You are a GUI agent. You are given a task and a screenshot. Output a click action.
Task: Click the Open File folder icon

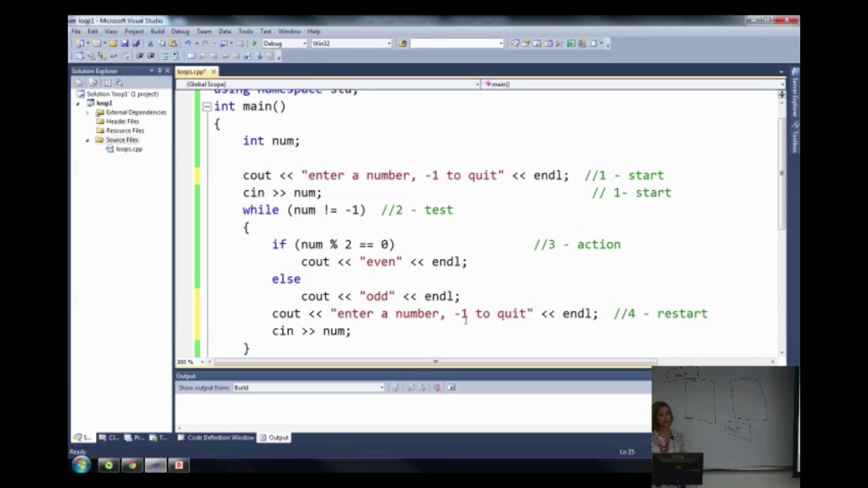pos(113,43)
